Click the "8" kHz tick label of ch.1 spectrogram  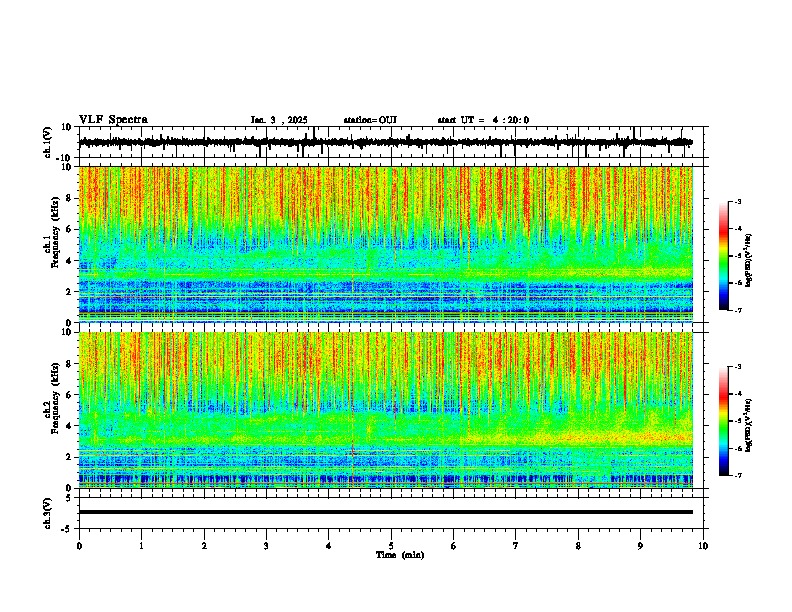[x=70, y=198]
